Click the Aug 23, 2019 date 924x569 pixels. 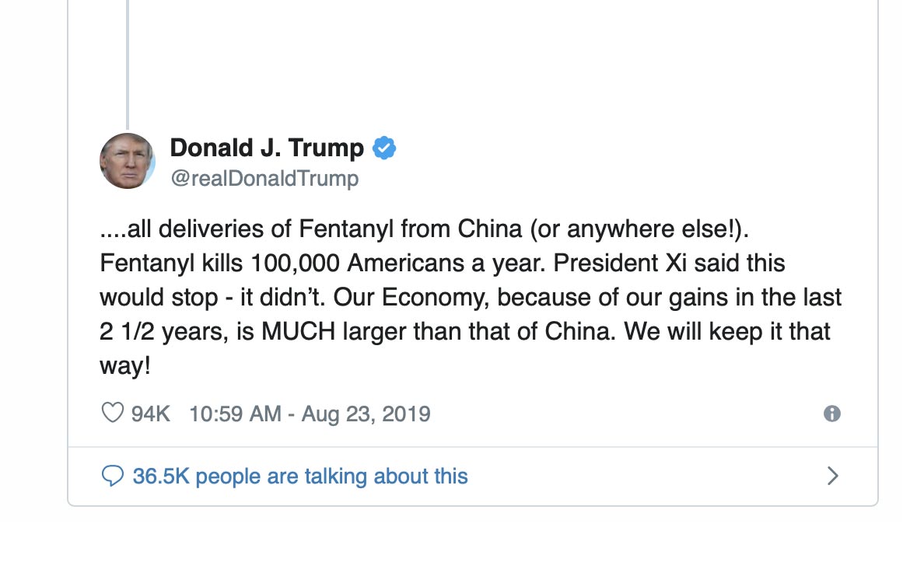(364, 414)
